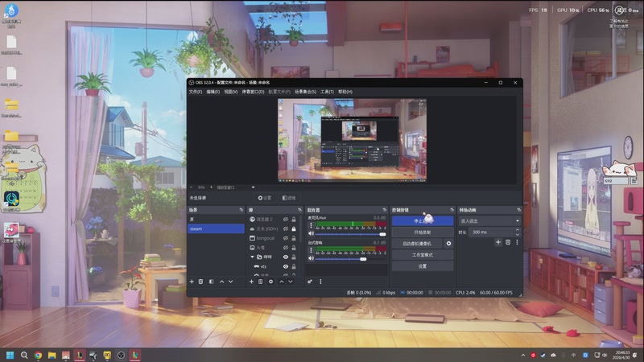Toggle visibility of the 文本 (GDI+) source
Screen dimensions: 644x362
pyautogui.click(x=286, y=228)
